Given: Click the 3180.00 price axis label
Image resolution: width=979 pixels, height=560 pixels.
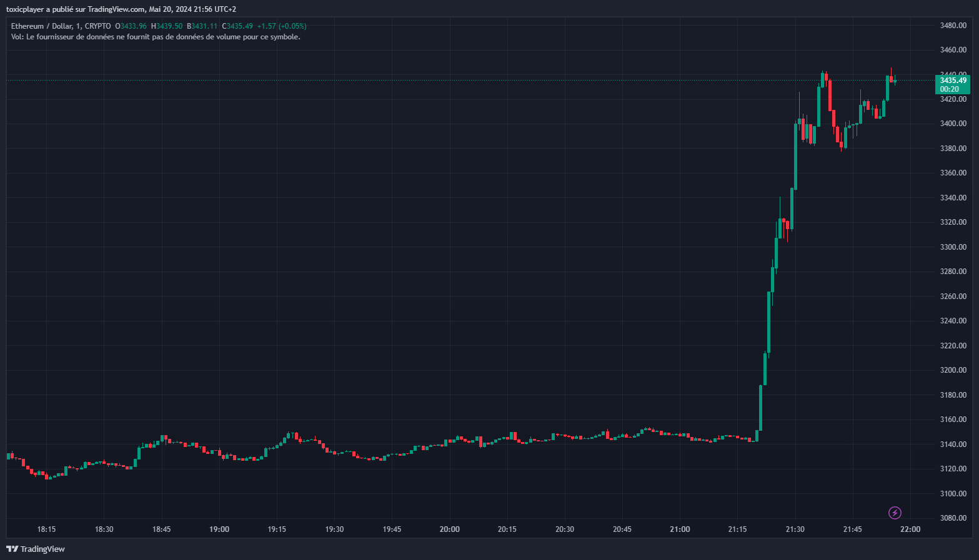Looking at the screenshot, I should click(x=953, y=395).
